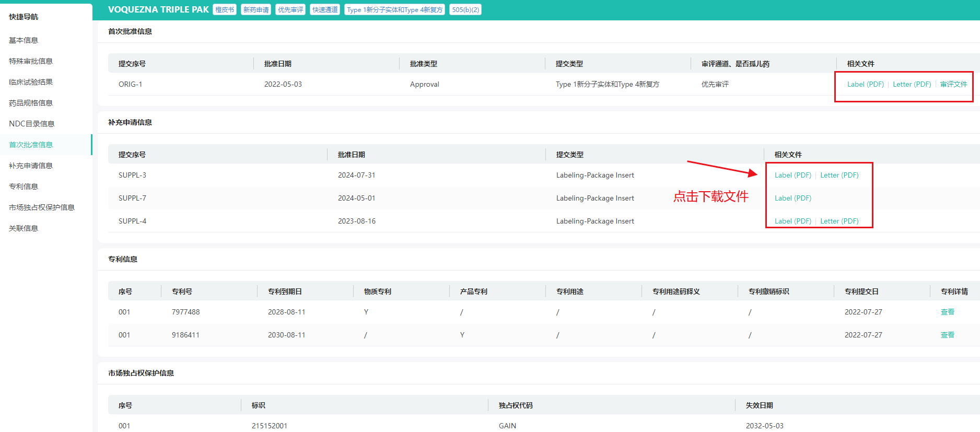Click 优先审评 cell in first approval table
980x432 pixels.
(x=715, y=84)
